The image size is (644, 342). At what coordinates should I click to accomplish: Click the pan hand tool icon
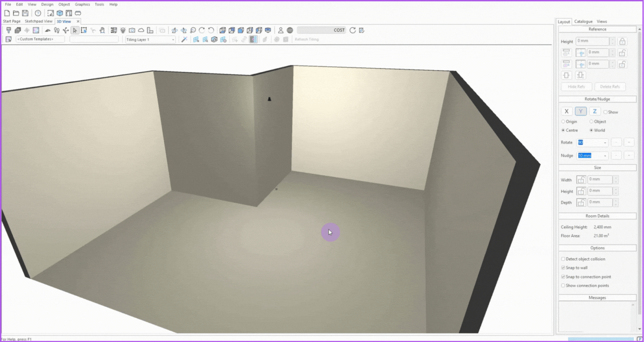(x=102, y=30)
